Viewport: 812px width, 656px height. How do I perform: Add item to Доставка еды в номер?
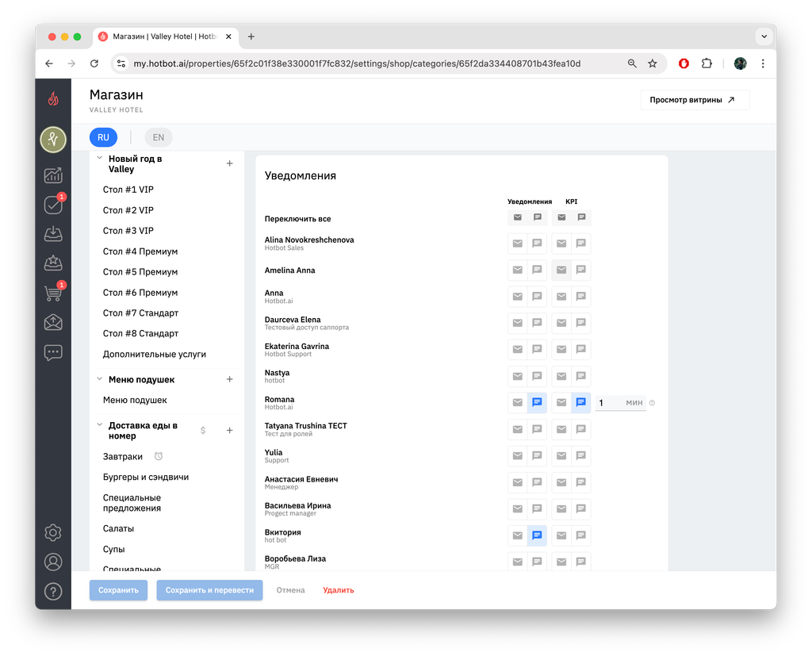coord(229,431)
